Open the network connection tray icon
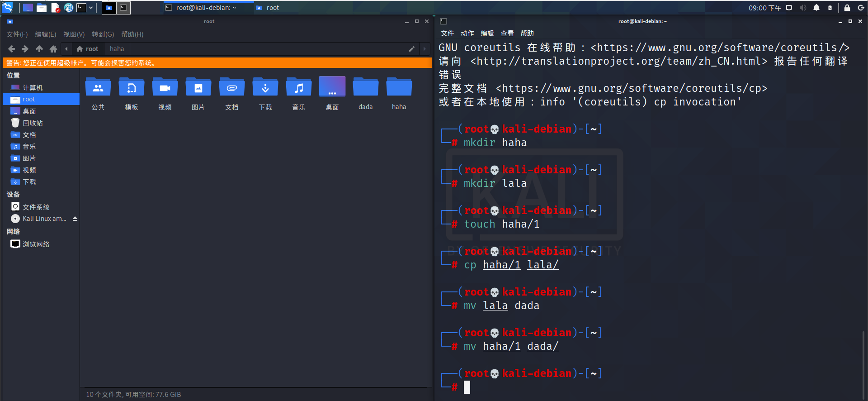The image size is (868, 401). (x=789, y=8)
